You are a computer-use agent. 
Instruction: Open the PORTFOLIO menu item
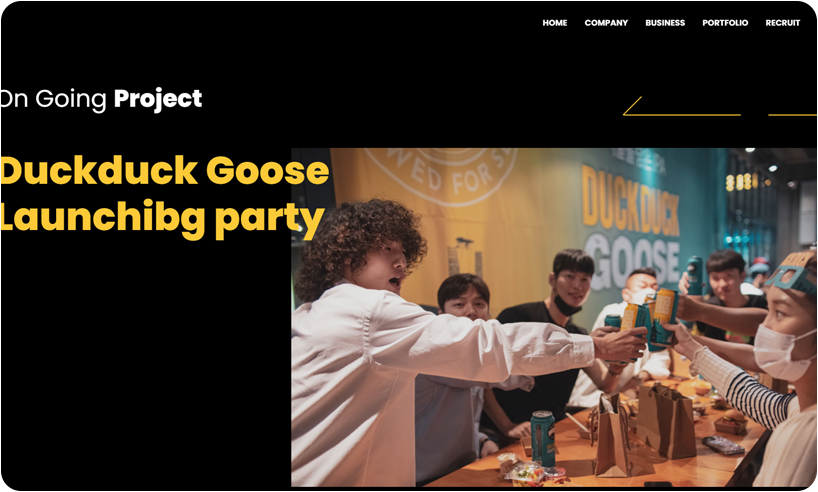[x=725, y=23]
